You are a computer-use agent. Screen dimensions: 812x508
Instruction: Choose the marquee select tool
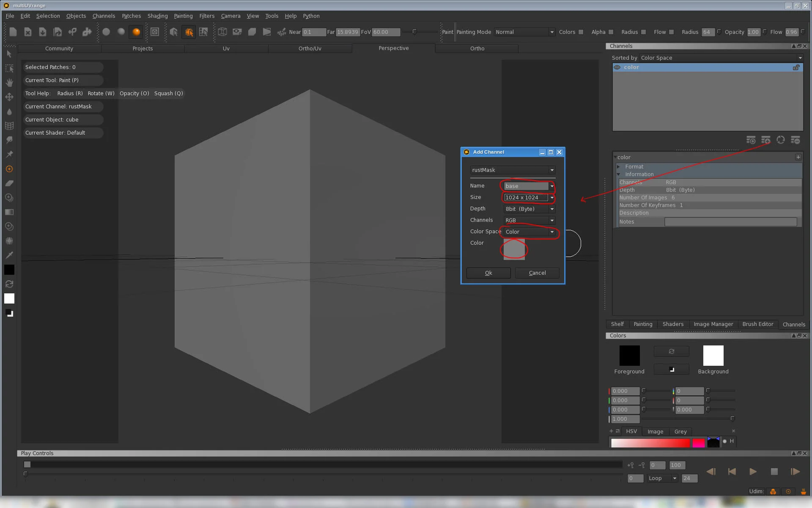click(x=9, y=68)
